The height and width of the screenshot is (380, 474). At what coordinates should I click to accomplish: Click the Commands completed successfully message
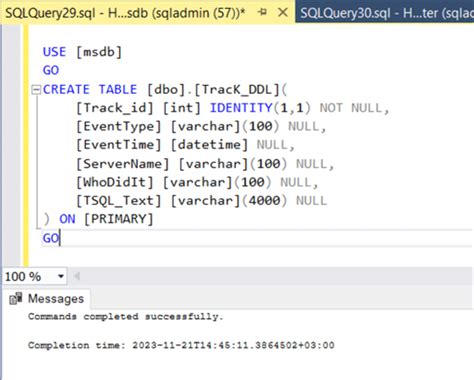pyautogui.click(x=125, y=317)
